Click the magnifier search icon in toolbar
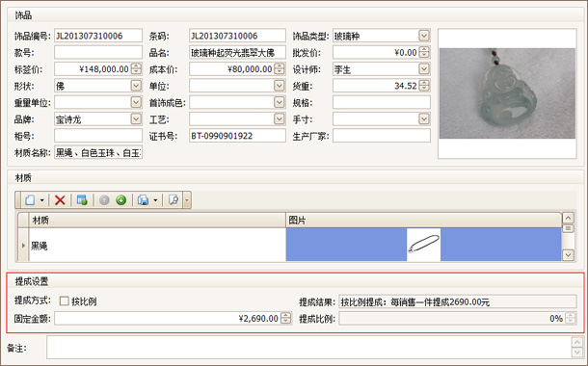Image resolution: width=588 pixels, height=366 pixels. point(174,200)
